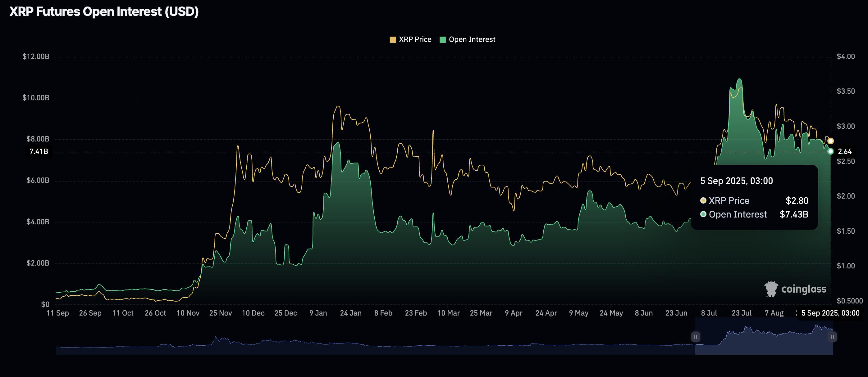Click the yellow XRP Price legend swatch
This screenshot has width=868, height=377.
tap(393, 40)
